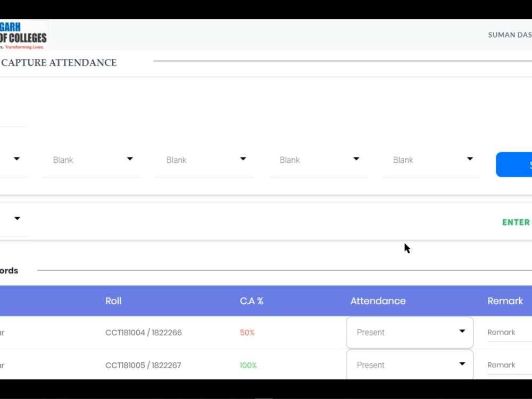Click the green ENTER link
This screenshot has width=532, height=399.
[515, 222]
